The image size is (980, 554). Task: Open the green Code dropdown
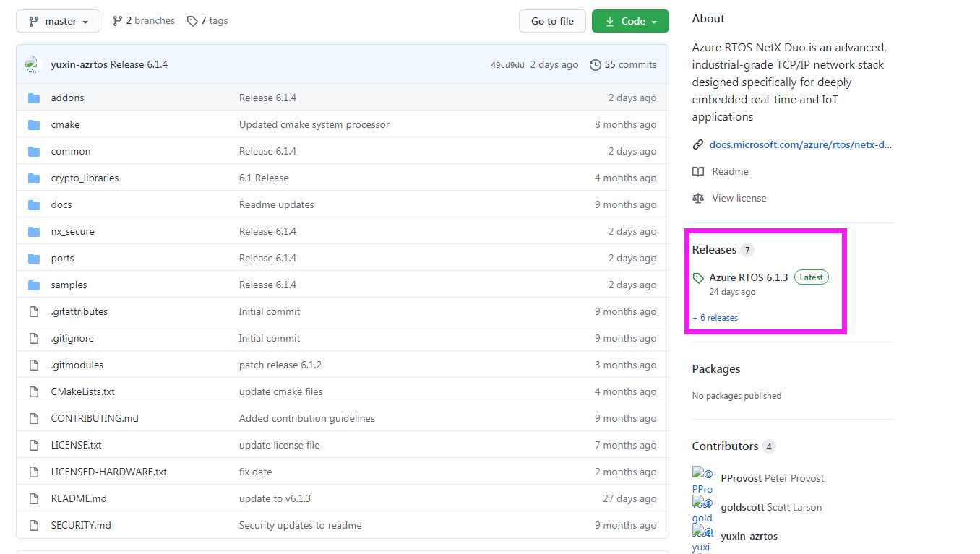(x=630, y=21)
